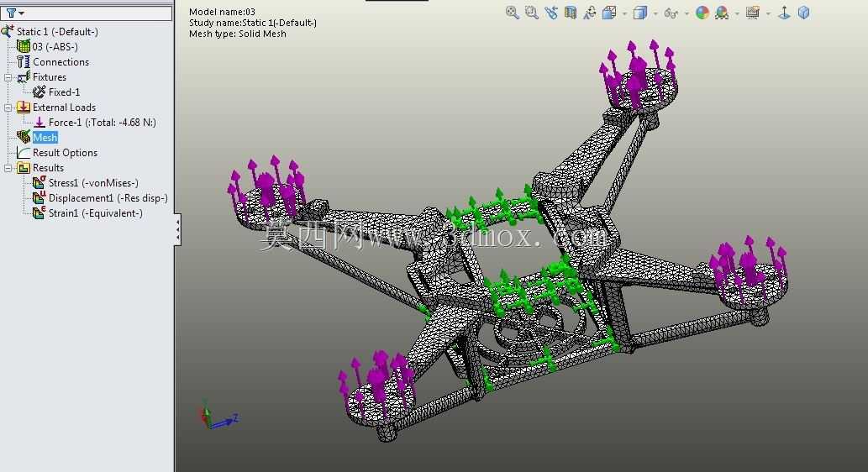868x472 pixels.
Task: Click 'Mesh type: Solid Mesh' text
Action: (x=238, y=34)
